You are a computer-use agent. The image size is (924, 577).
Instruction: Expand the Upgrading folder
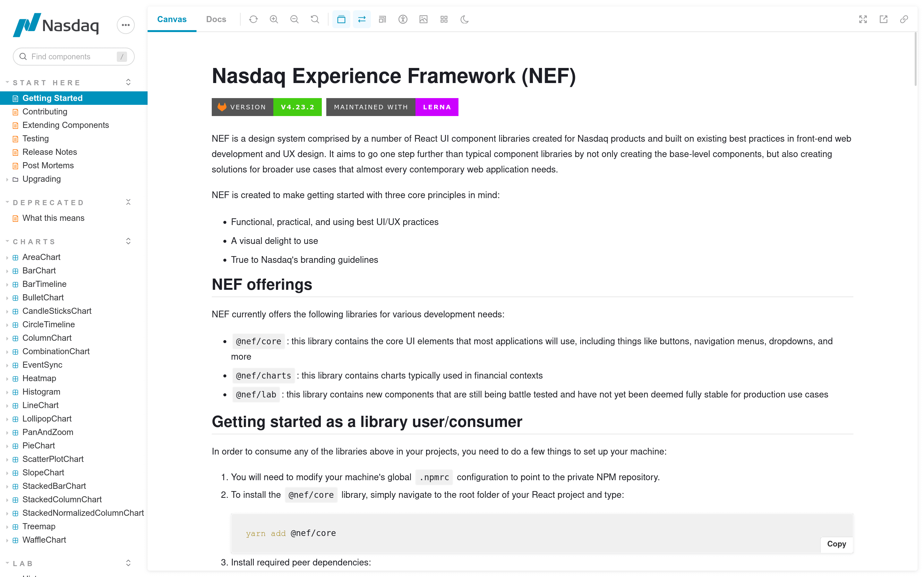point(8,179)
